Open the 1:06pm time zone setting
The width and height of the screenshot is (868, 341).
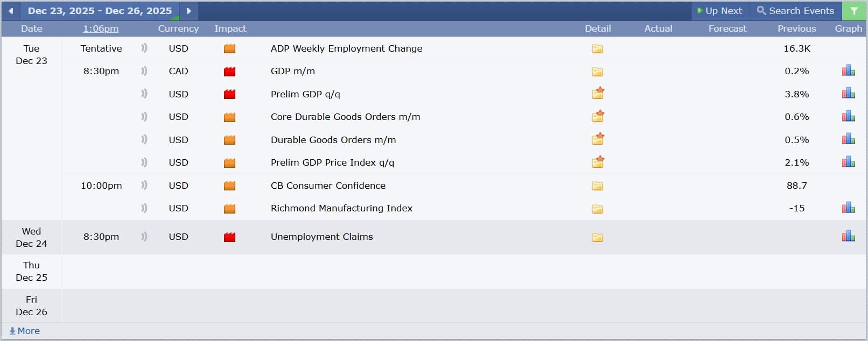pyautogui.click(x=101, y=29)
